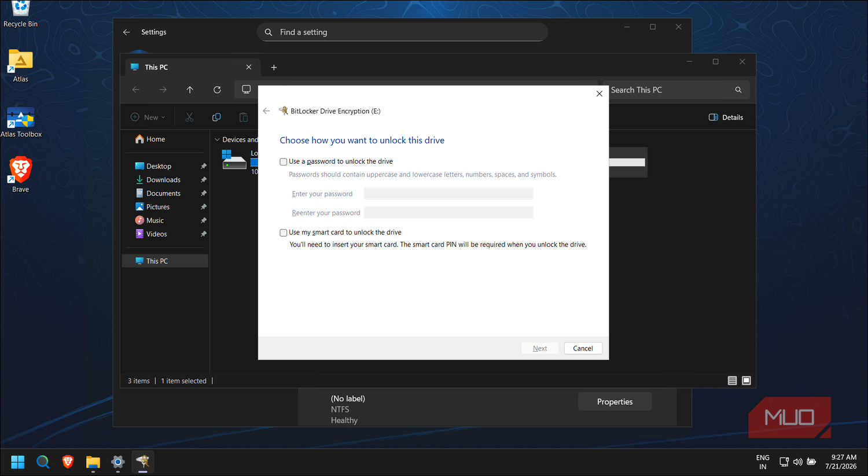
Task: Select the Atlas desktop shortcut
Action: [20, 67]
